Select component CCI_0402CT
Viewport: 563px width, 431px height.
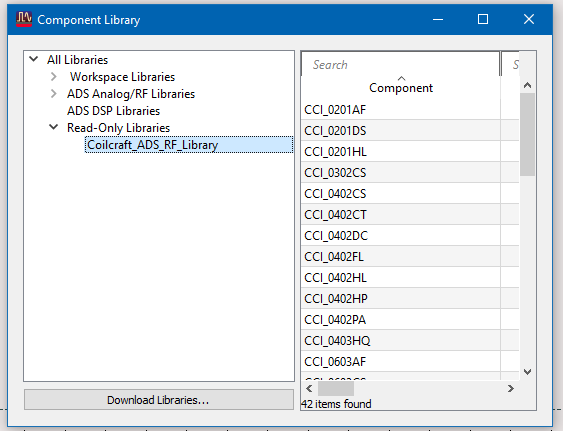401,214
